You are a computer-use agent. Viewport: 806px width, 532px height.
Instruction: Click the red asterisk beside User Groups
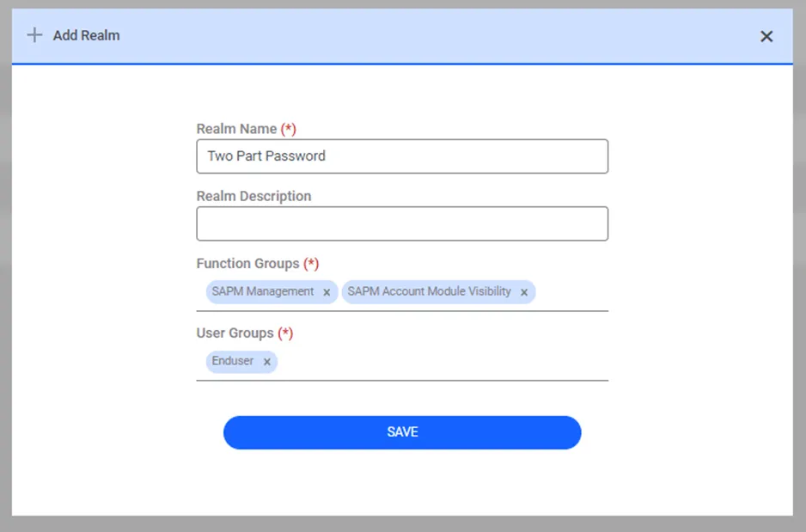point(286,333)
